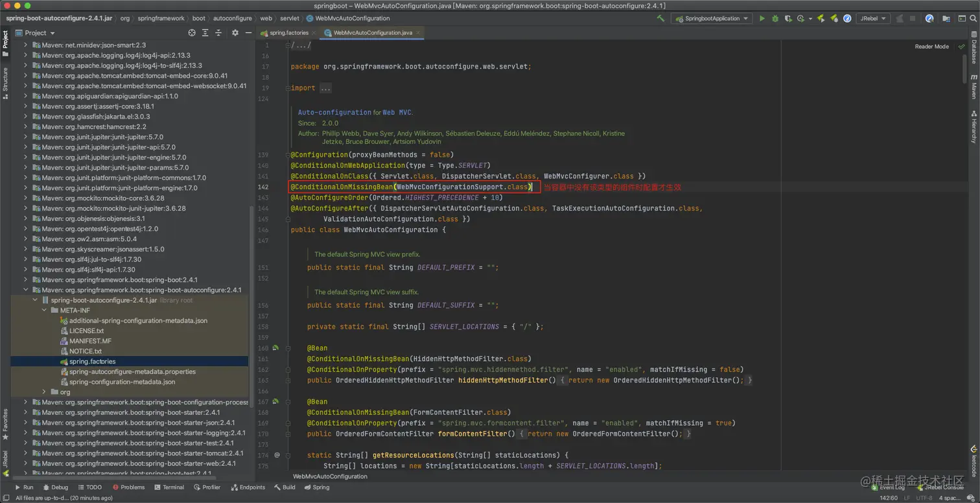
Task: Open the Event Log button
Action: click(x=888, y=487)
